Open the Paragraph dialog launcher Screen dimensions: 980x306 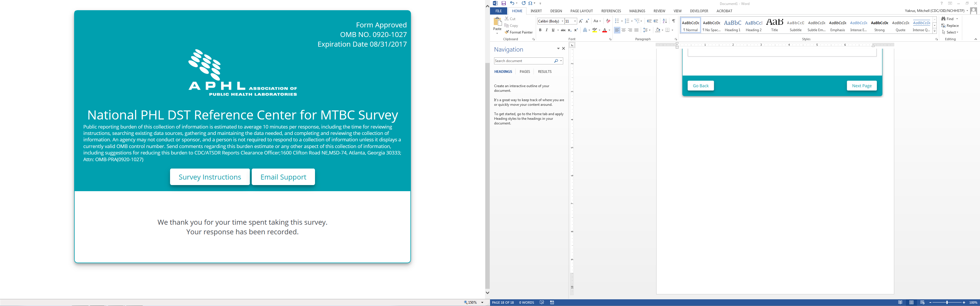(x=676, y=39)
